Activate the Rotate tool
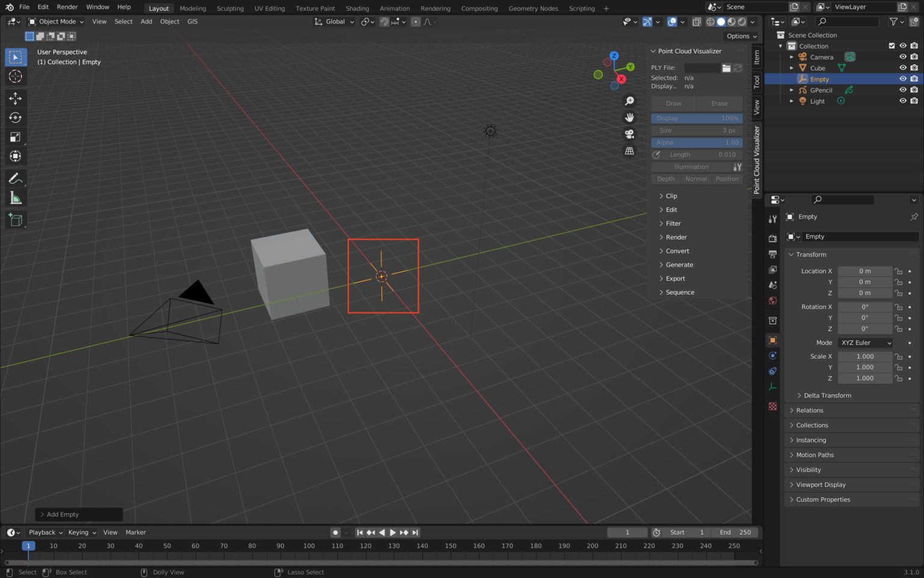This screenshot has height=578, width=924. tap(15, 117)
